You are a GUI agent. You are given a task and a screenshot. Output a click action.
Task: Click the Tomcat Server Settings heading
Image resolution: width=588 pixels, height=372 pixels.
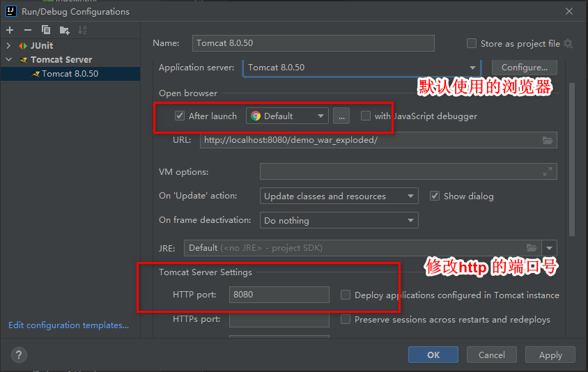[x=205, y=272]
